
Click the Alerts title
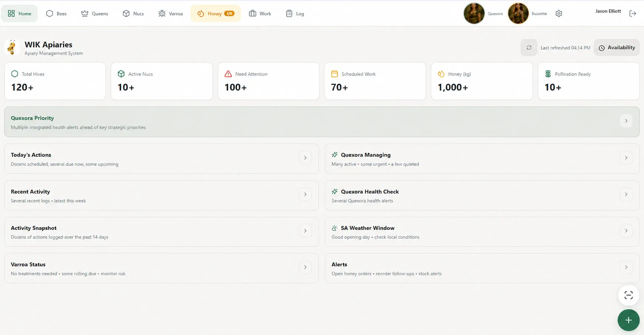(x=339, y=264)
